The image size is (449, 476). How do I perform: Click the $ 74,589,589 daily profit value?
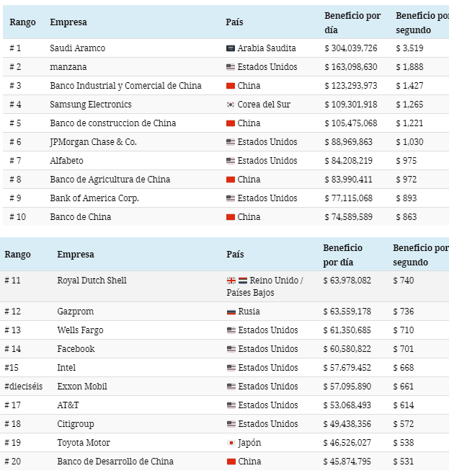[348, 217]
